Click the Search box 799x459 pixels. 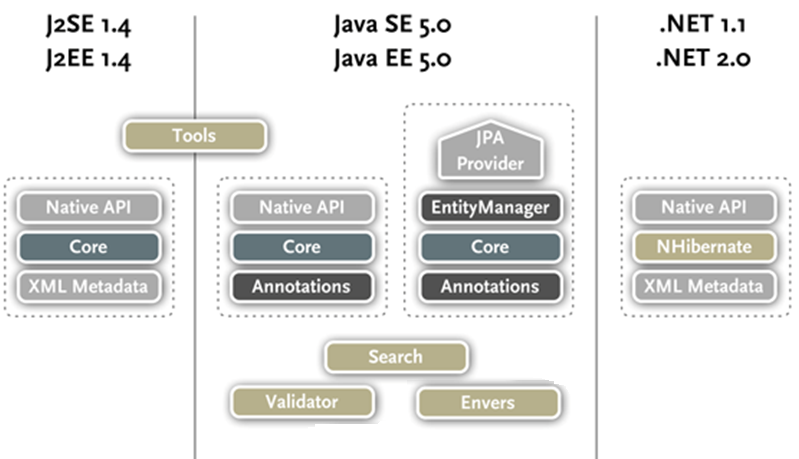(396, 357)
